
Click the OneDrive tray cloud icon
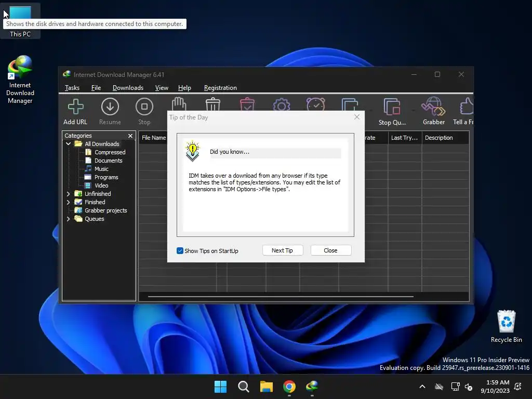[x=439, y=387]
